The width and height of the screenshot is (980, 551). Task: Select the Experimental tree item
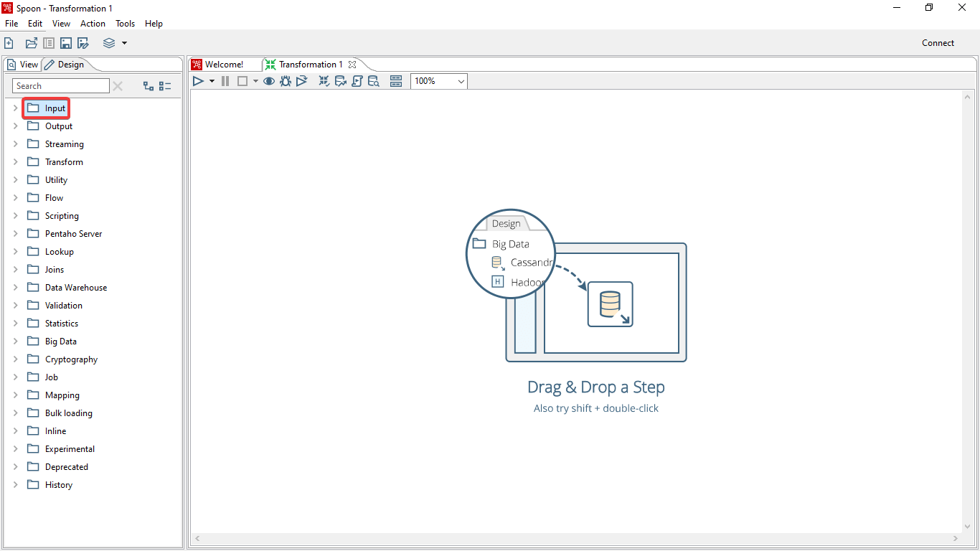coord(61,449)
